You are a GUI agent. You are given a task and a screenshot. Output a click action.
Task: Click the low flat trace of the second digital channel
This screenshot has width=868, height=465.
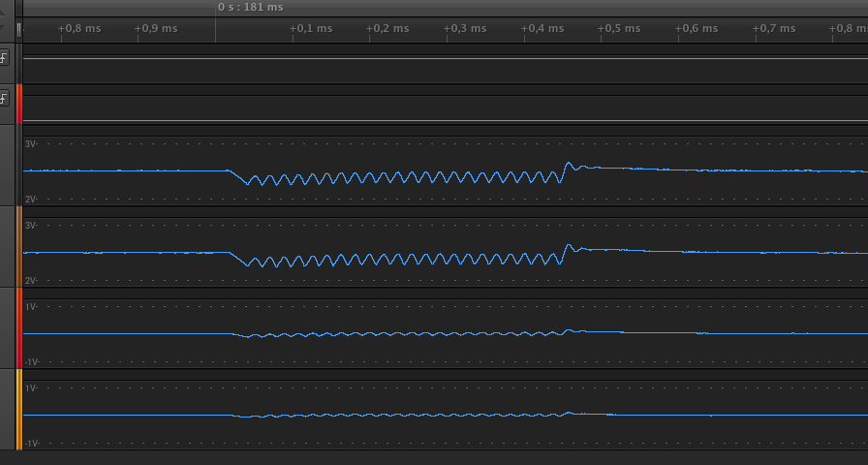pyautogui.click(x=445, y=121)
